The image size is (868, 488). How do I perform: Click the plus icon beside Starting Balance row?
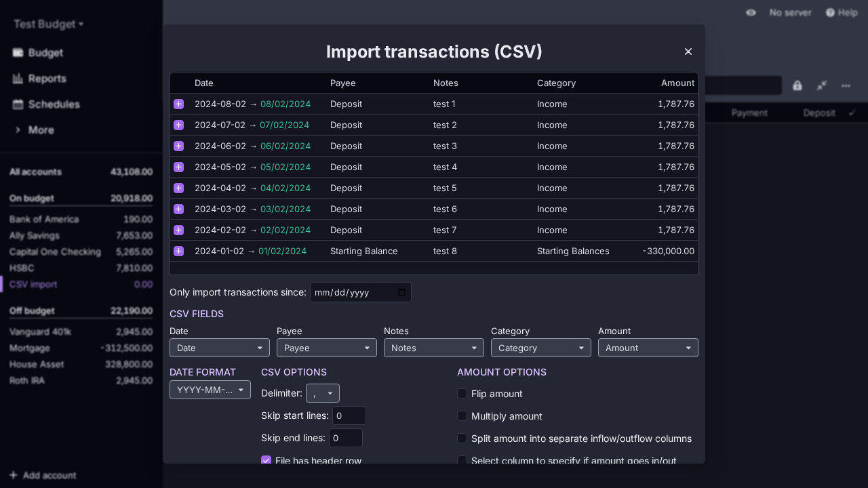coord(178,251)
